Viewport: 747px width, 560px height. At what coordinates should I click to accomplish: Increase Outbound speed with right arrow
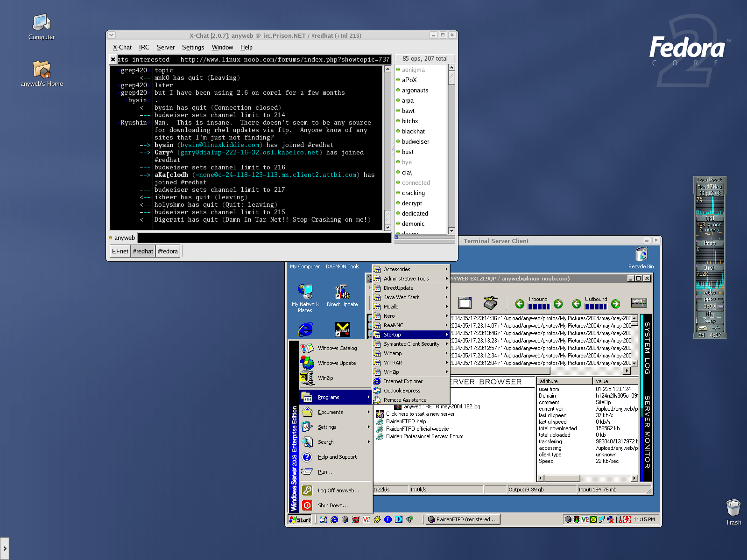tap(616, 304)
